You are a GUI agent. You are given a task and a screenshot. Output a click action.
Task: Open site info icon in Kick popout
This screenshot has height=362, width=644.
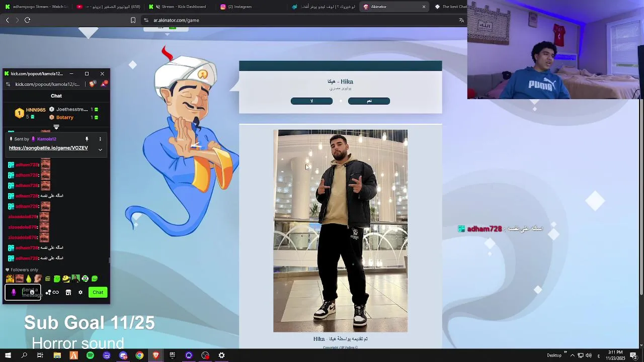[x=8, y=84]
